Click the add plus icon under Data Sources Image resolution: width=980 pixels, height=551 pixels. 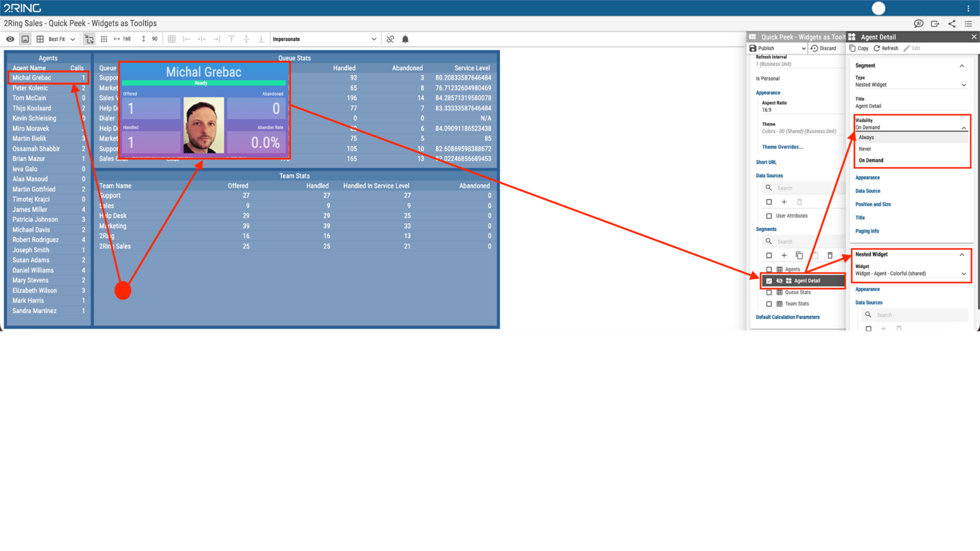[x=784, y=203]
